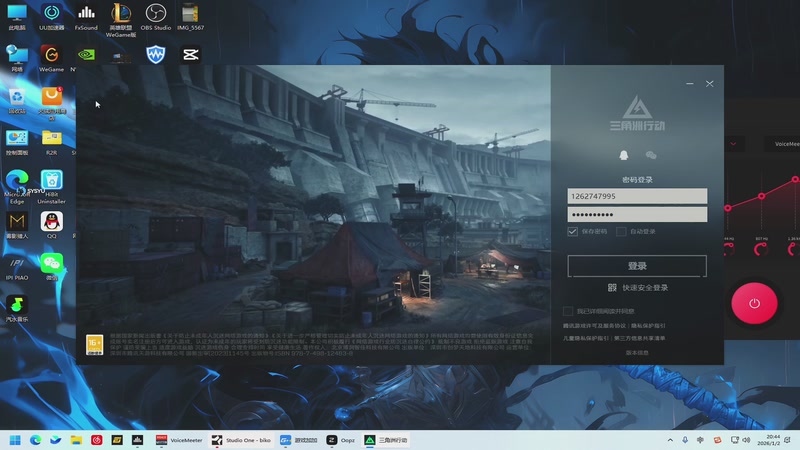
Task: Open HiBit Uninstaller desktop icon
Action: coord(52,187)
